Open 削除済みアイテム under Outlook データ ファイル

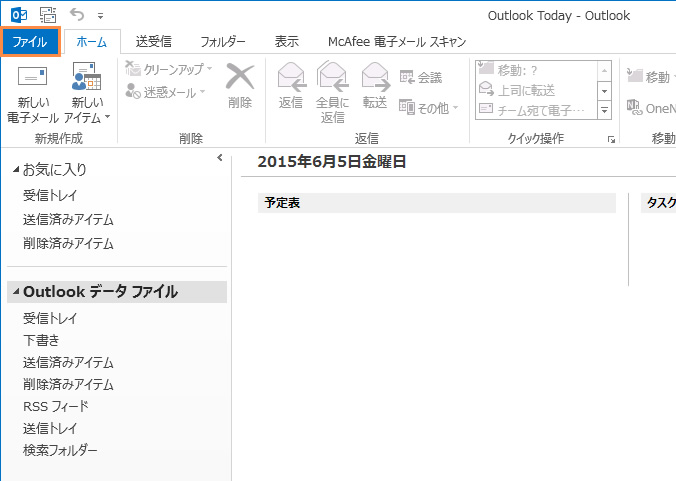pos(68,384)
